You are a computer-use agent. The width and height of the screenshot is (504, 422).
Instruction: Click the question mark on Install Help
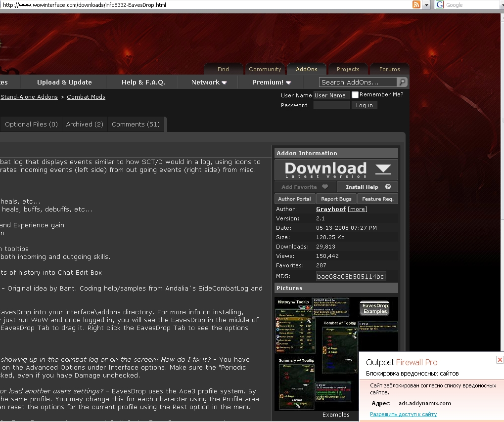(x=388, y=187)
